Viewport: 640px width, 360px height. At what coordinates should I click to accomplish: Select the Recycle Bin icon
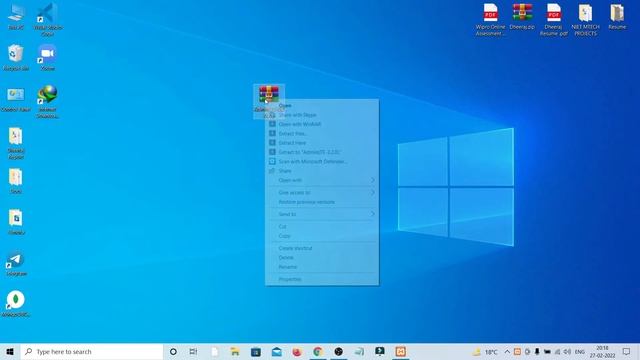pyautogui.click(x=16, y=57)
